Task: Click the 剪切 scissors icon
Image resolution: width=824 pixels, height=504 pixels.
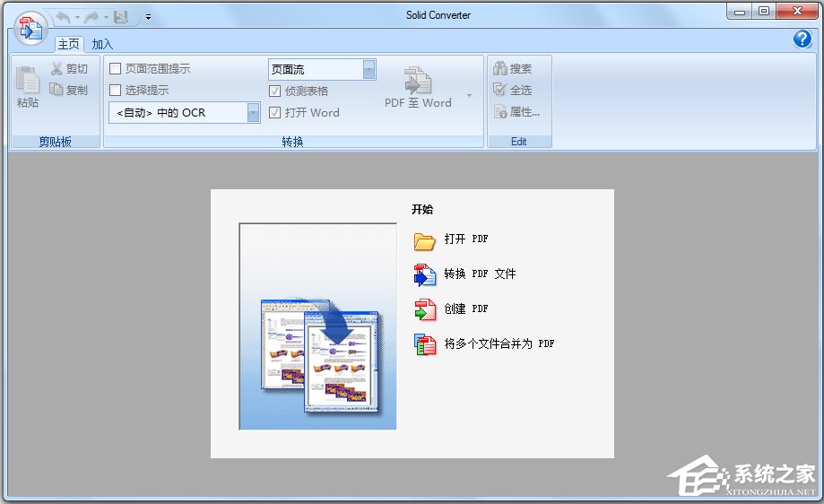Action: (x=56, y=69)
